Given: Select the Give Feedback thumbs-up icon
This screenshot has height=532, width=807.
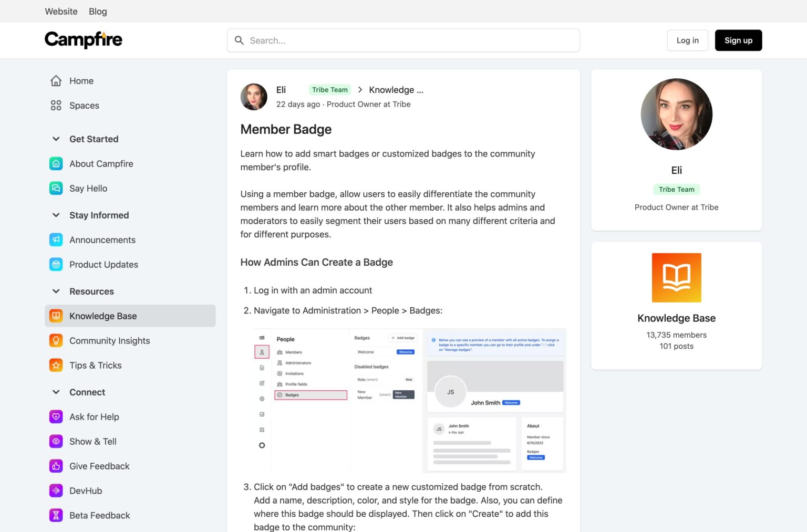Looking at the screenshot, I should 56,466.
